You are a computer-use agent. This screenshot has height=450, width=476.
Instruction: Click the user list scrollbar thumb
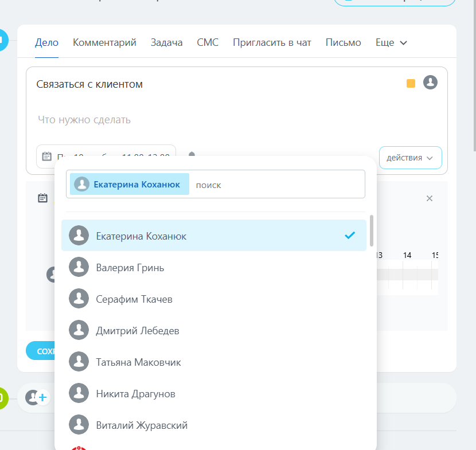tap(372, 230)
